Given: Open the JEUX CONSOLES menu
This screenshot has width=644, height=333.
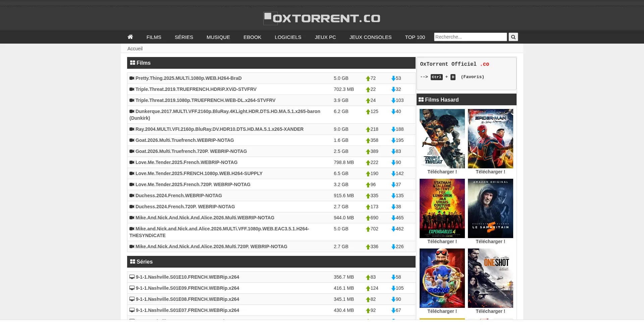Looking at the screenshot, I should pos(370,37).
